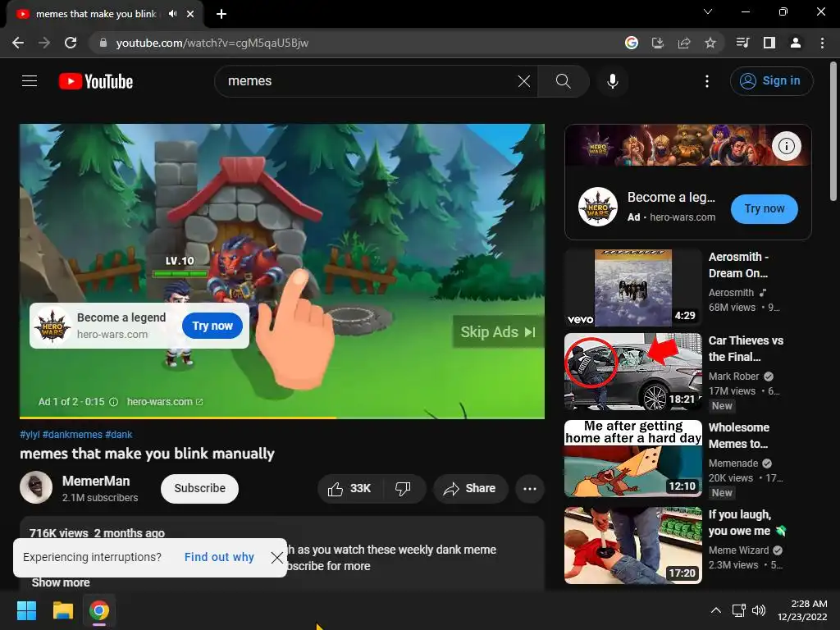Click the Share button
Image resolution: width=840 pixels, height=630 pixels.
[470, 489]
